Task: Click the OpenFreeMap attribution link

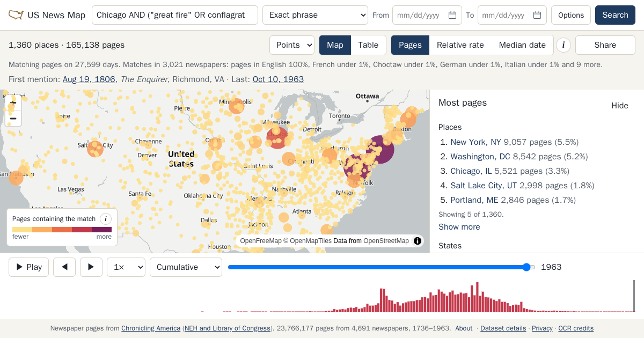Action: (x=261, y=241)
